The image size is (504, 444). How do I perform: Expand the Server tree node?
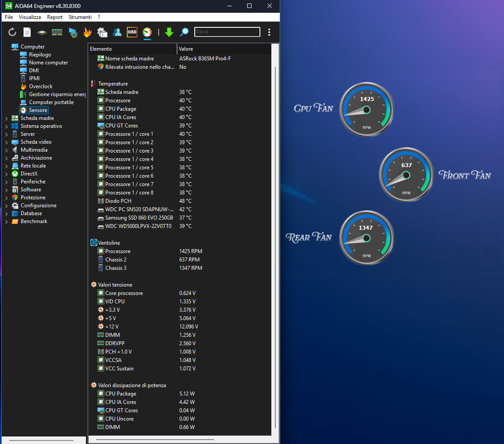click(7, 134)
